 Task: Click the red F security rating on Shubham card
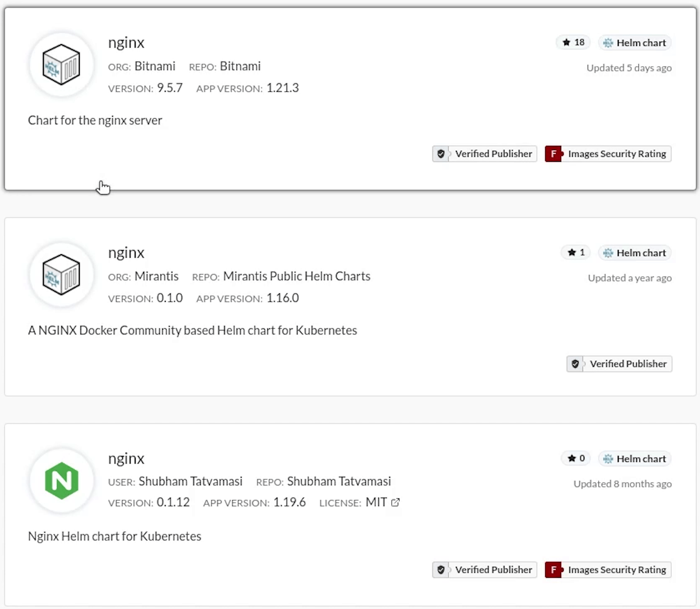(x=554, y=570)
